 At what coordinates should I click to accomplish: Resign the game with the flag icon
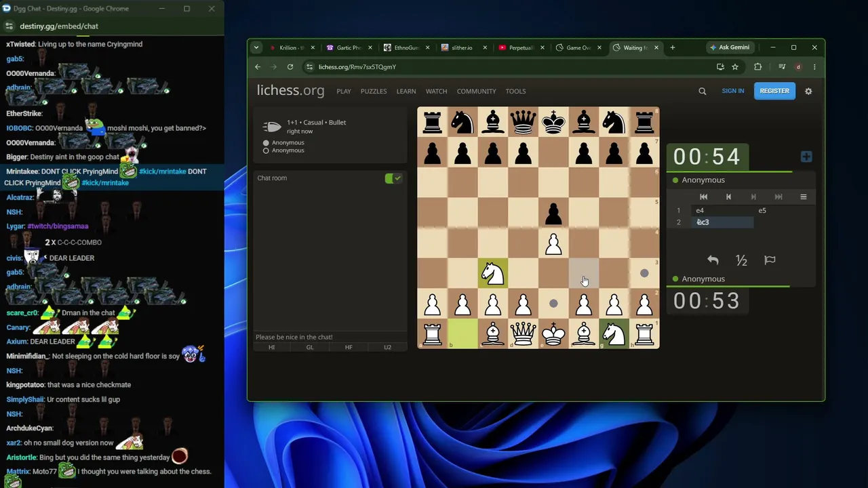(x=770, y=260)
